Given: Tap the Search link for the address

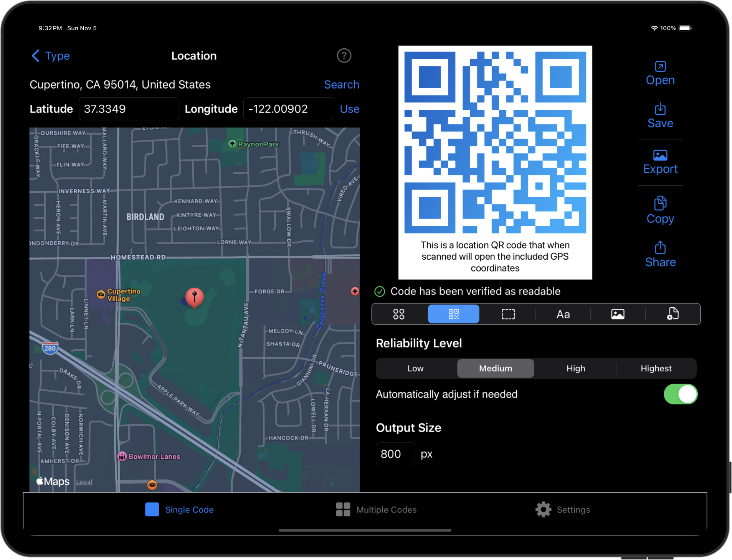Looking at the screenshot, I should pos(341,84).
